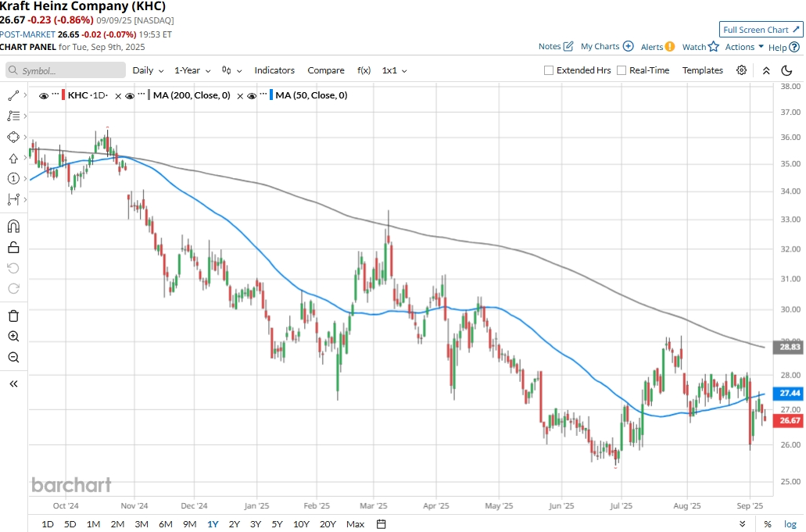Click the undo arrow in left toolbar
The height and width of the screenshot is (532, 806).
13,268
